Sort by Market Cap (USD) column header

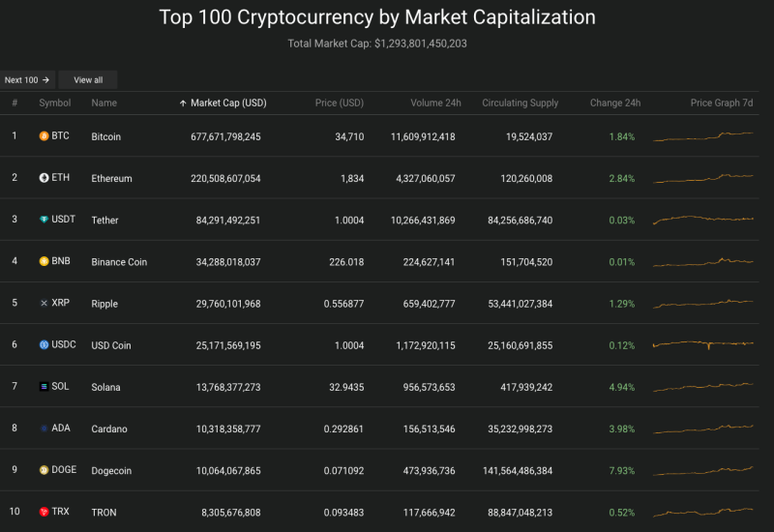tap(228, 103)
